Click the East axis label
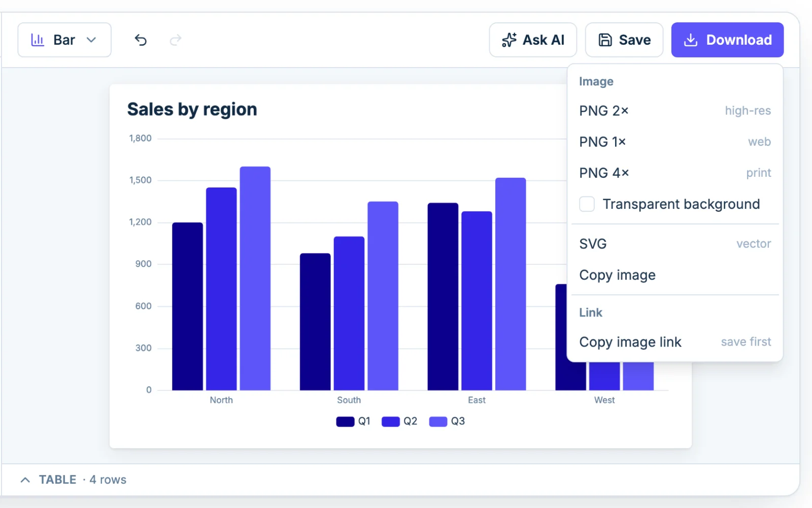Viewport: 812px width, 508px height. click(x=477, y=400)
